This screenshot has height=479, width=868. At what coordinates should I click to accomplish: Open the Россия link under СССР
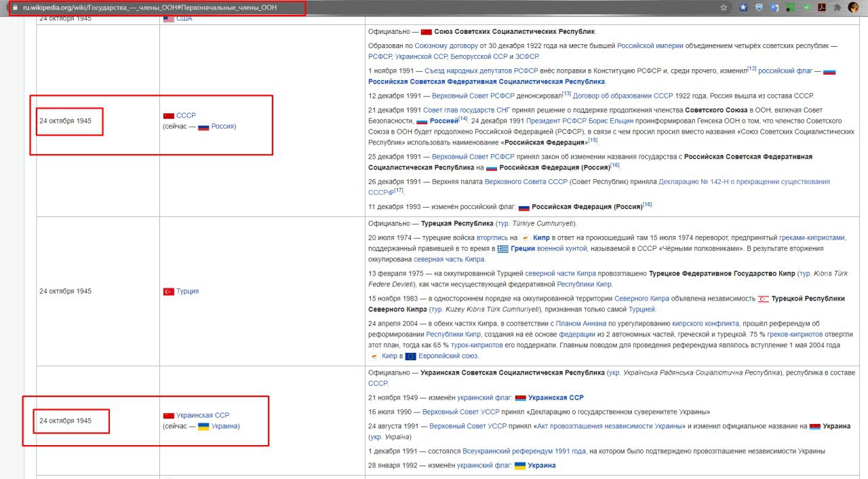222,127
